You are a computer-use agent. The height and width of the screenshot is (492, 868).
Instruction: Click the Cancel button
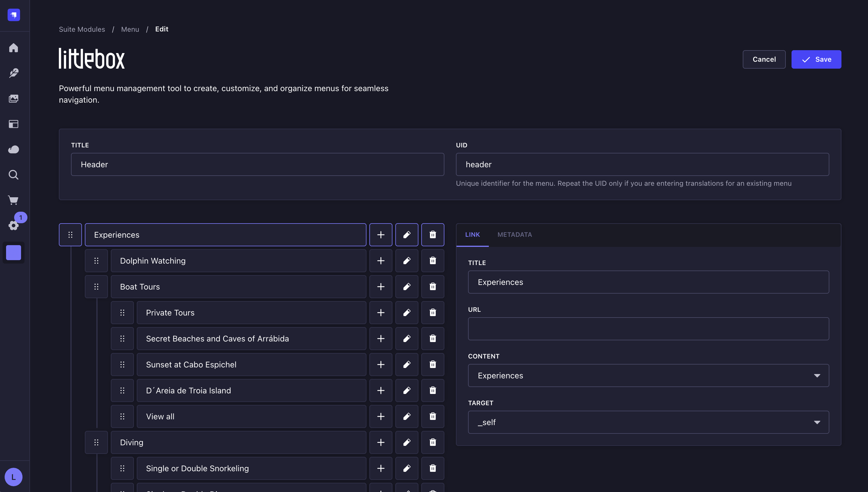coord(764,59)
